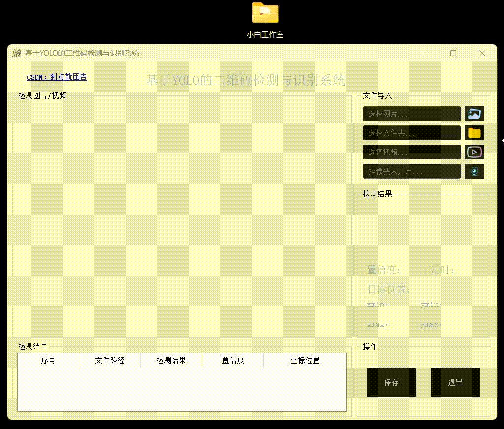The height and width of the screenshot is (429, 504).
Task: Click the 选择文件夹 input field
Action: click(x=411, y=132)
